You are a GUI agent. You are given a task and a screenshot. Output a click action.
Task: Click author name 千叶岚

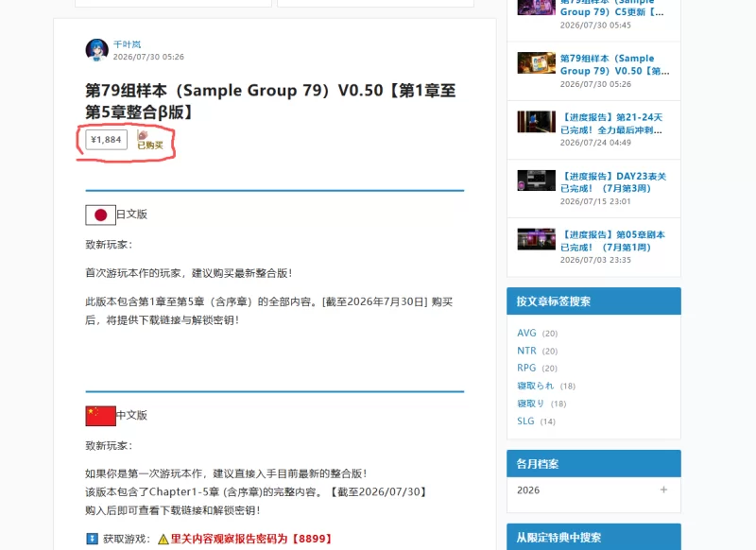click(127, 44)
